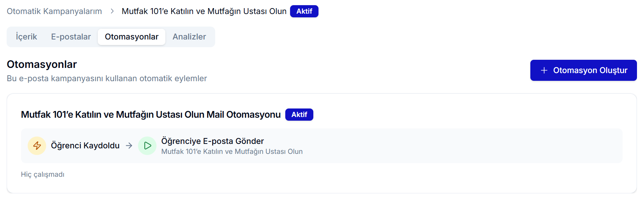This screenshot has height=200, width=644.
Task: Click the campaign name under the email action
Action: (x=232, y=152)
